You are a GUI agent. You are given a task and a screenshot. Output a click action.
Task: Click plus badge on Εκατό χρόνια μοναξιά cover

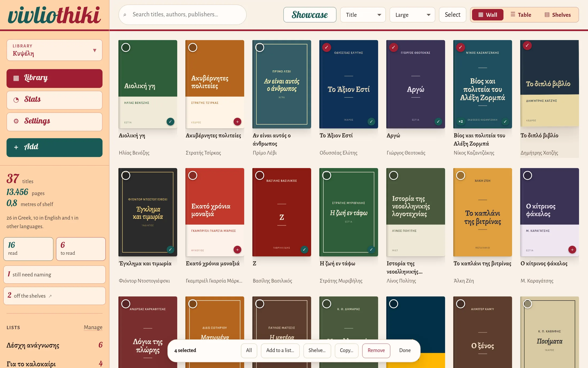[x=237, y=249]
